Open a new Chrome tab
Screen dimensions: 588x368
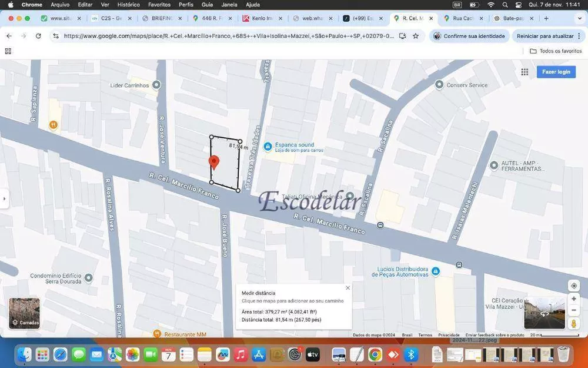pyautogui.click(x=546, y=18)
